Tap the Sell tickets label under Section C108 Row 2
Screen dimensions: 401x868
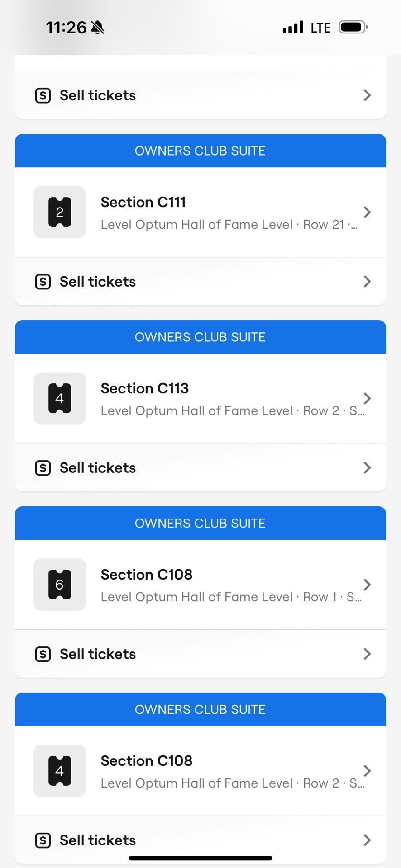tap(98, 840)
